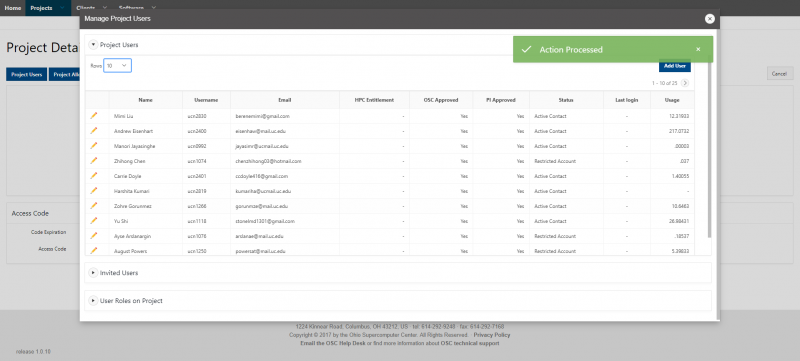The image size is (800, 361).
Task: Sort by Usage column header
Action: click(x=672, y=100)
